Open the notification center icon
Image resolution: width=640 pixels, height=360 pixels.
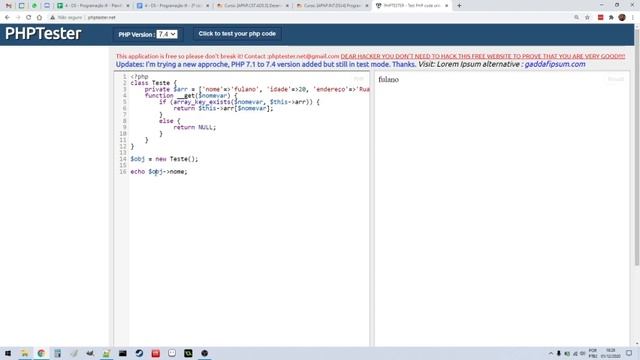coord(629,353)
